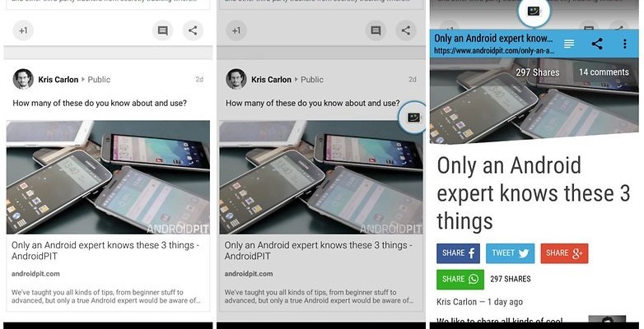The image size is (644, 329).
Task: Open comments icon in middle panel
Action: point(376,30)
